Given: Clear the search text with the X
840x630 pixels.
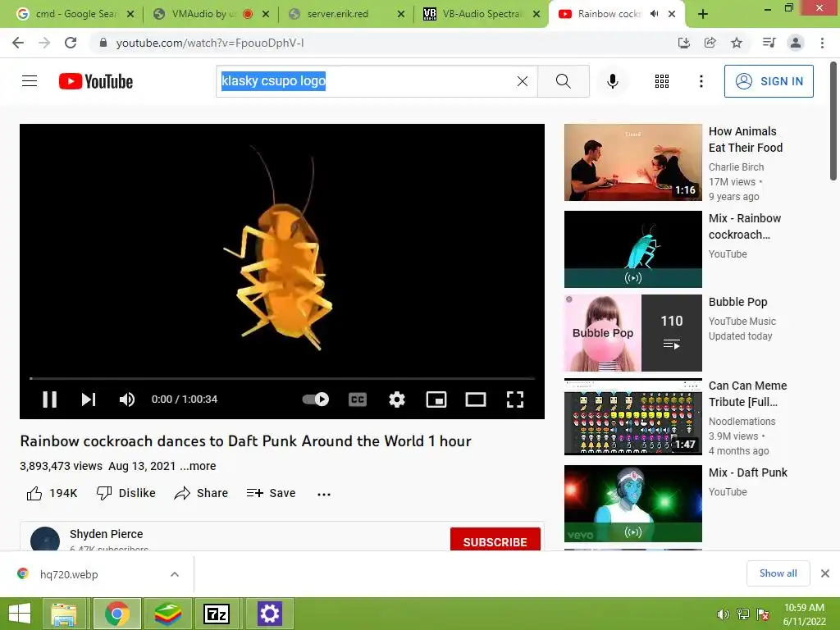Looking at the screenshot, I should tap(523, 81).
